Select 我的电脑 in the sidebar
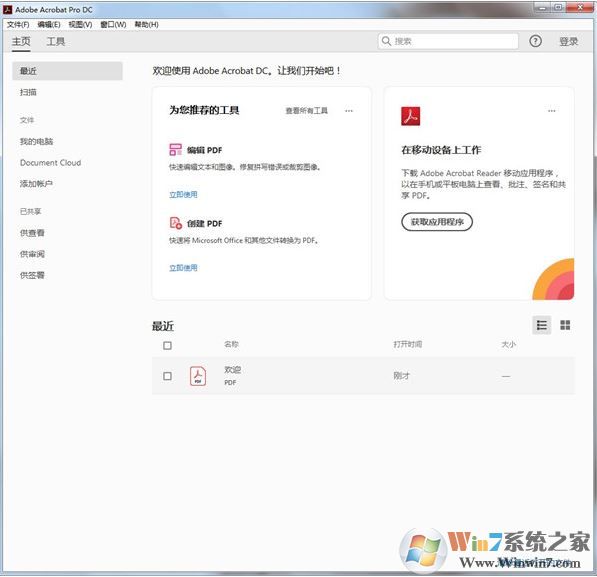 point(37,142)
